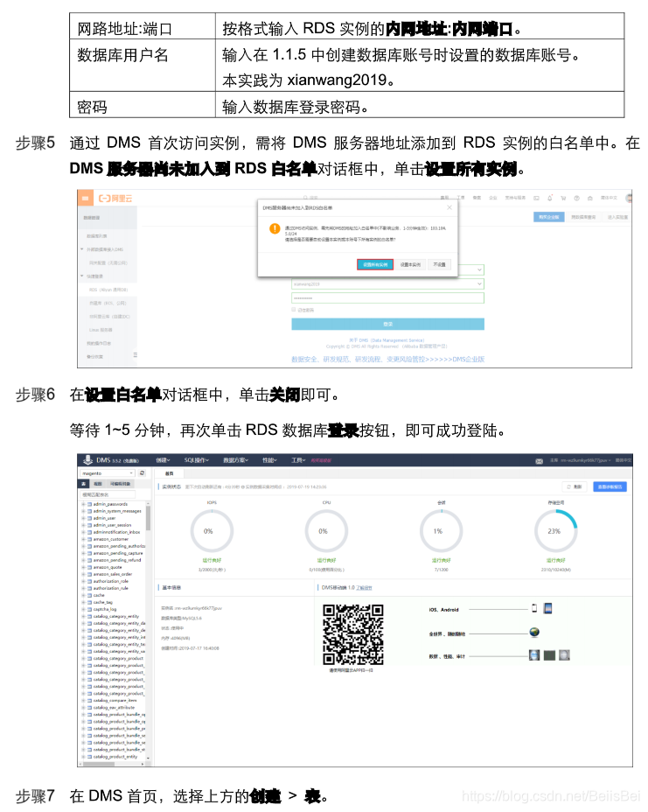Click the blue diagnostic report button

pyautogui.click(x=610, y=486)
